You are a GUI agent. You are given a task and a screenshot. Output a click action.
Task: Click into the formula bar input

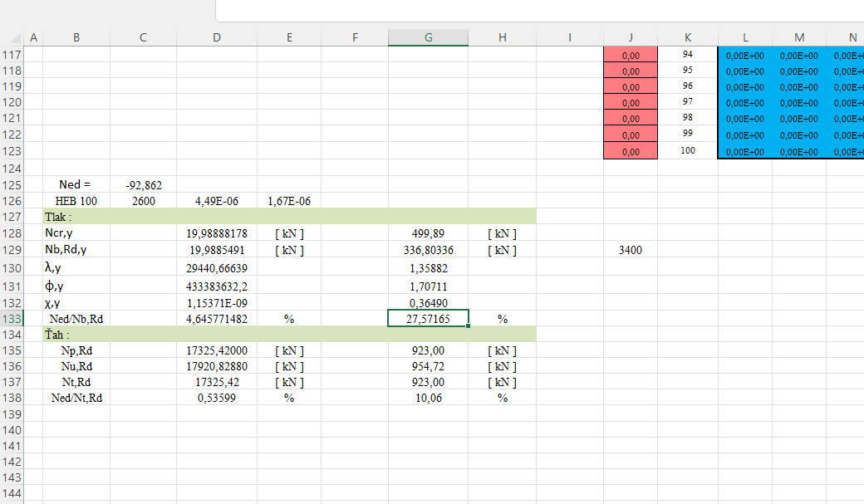coord(540,11)
